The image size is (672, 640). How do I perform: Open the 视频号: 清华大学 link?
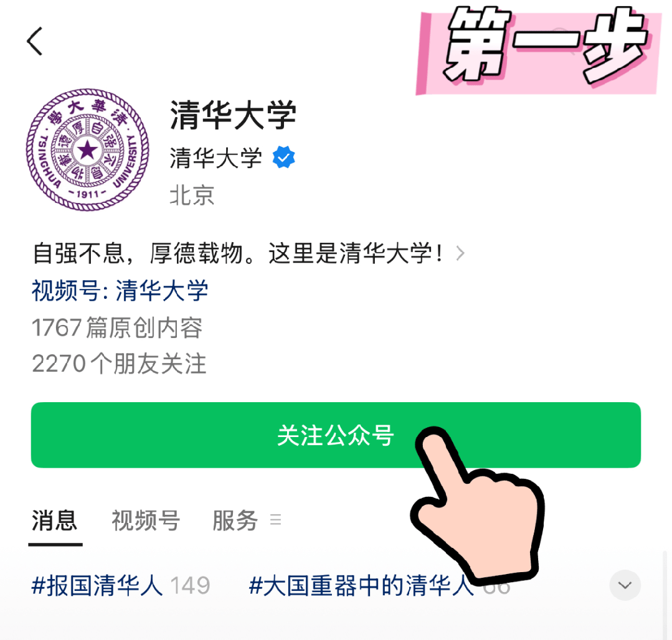coord(120,291)
